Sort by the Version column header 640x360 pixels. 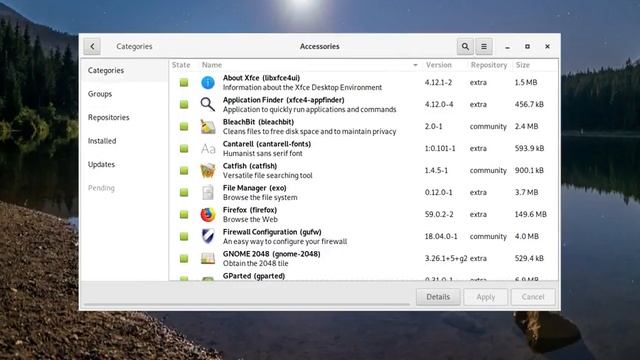coord(439,65)
